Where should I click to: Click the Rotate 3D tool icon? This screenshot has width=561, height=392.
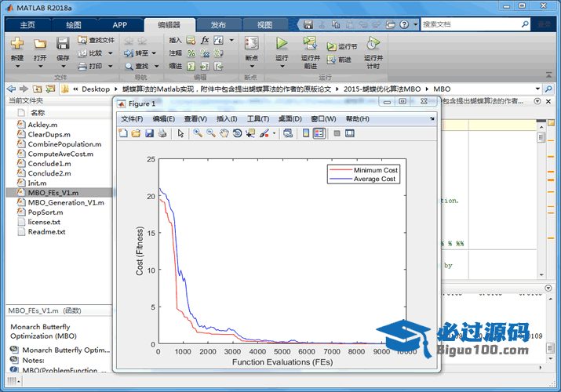click(x=237, y=133)
